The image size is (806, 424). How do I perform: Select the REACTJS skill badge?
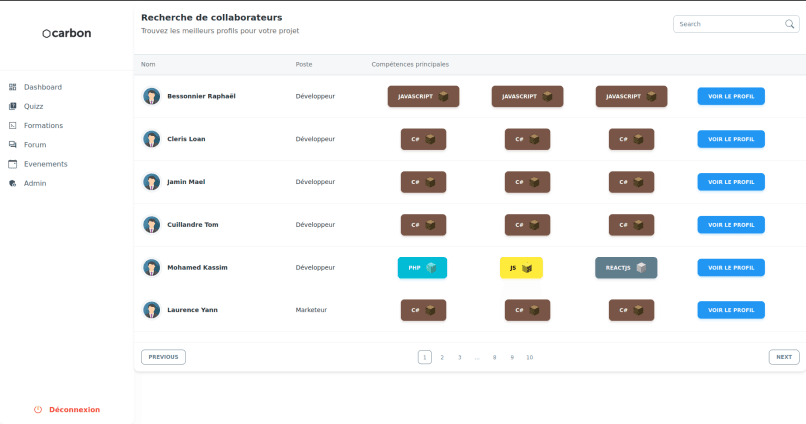tap(626, 268)
